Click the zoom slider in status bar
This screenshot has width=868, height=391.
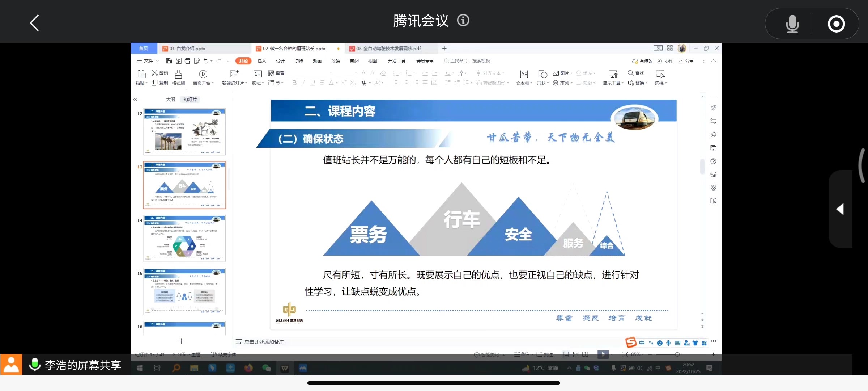tap(677, 354)
